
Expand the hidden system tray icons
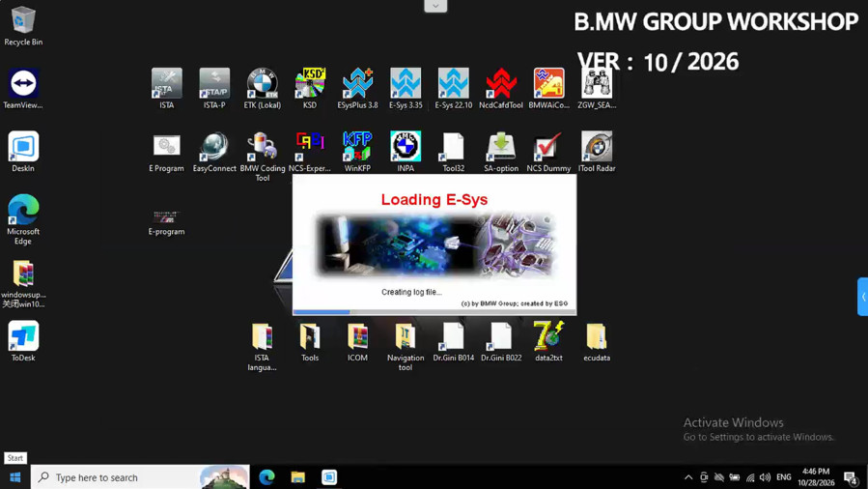pos(688,477)
